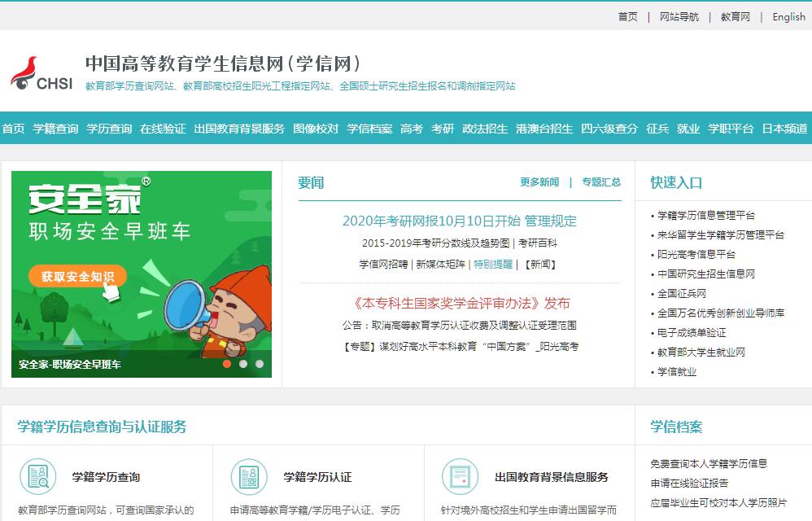Open 学信网招聘 link

[383, 264]
